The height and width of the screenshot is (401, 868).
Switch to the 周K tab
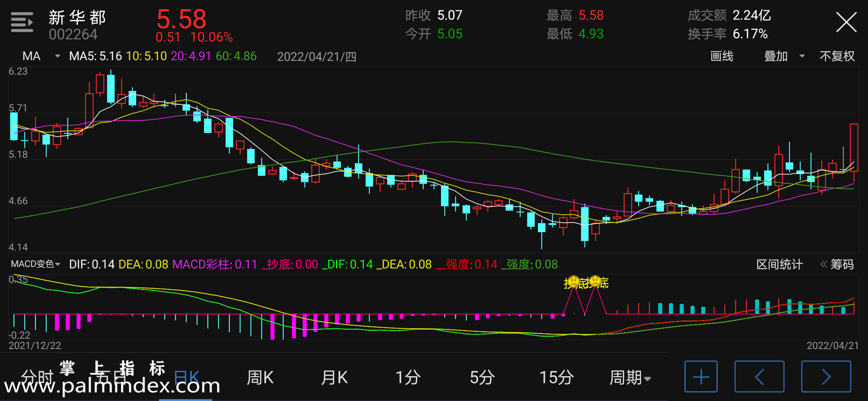(x=260, y=378)
